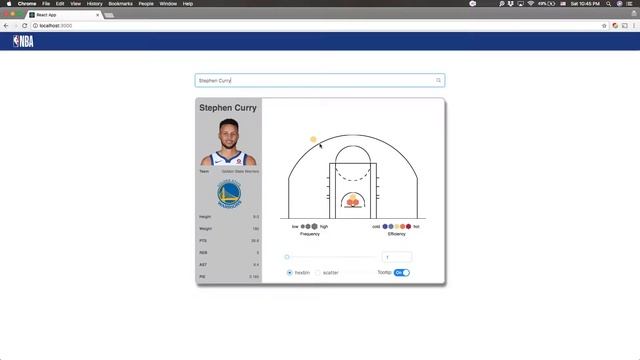Open the Chrome three-dot menu
Viewport: 640px width, 360px height.
(x=634, y=26)
